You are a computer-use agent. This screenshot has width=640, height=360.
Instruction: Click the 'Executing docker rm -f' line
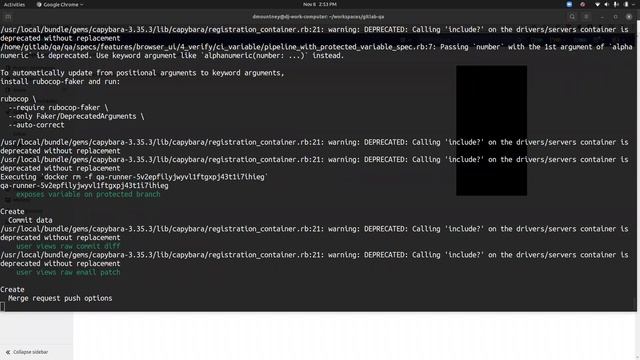(x=134, y=177)
